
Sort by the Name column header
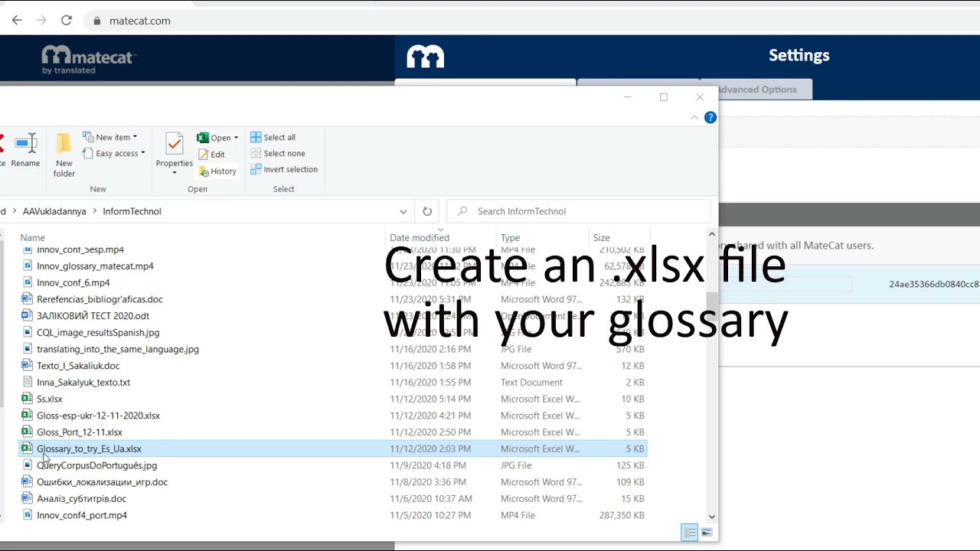click(x=32, y=238)
